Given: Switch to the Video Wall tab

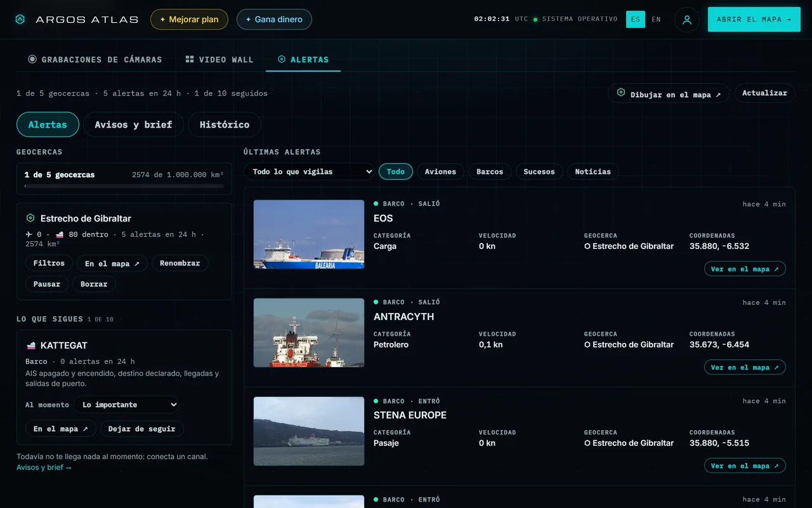Looking at the screenshot, I should [219, 60].
